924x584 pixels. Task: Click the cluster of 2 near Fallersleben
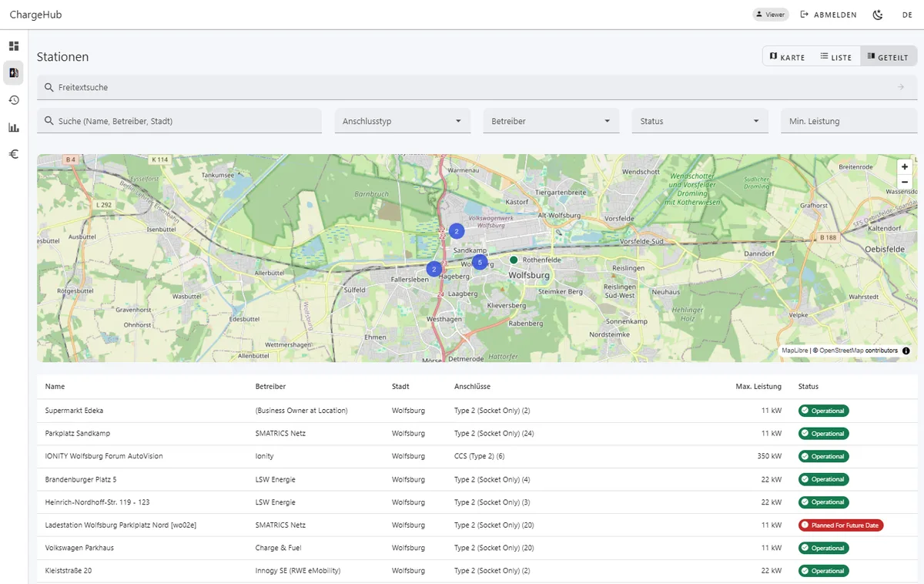coord(434,269)
